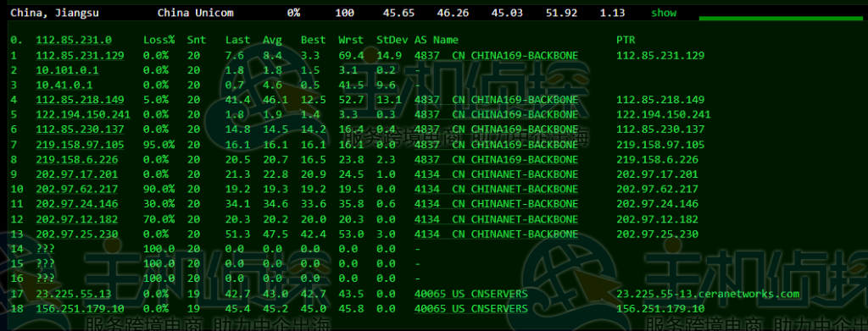Viewport: 868px width, 331px height.
Task: Open hop 7 IP 219.158.97.105
Action: point(81,145)
